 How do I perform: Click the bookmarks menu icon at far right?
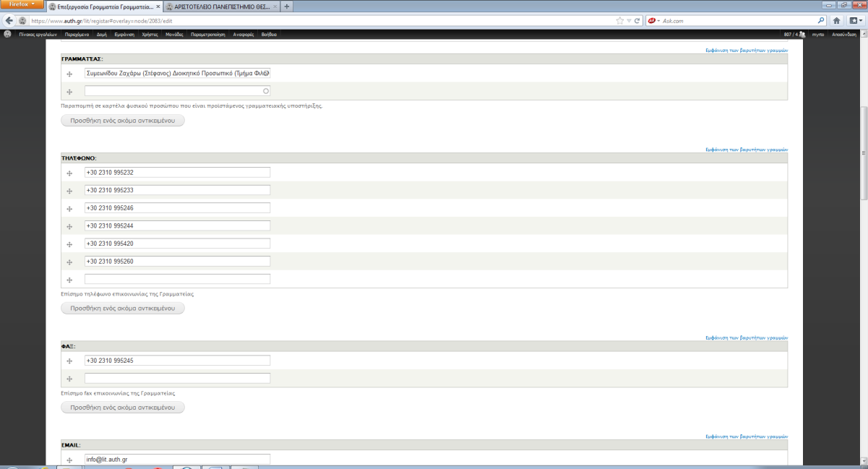point(854,21)
